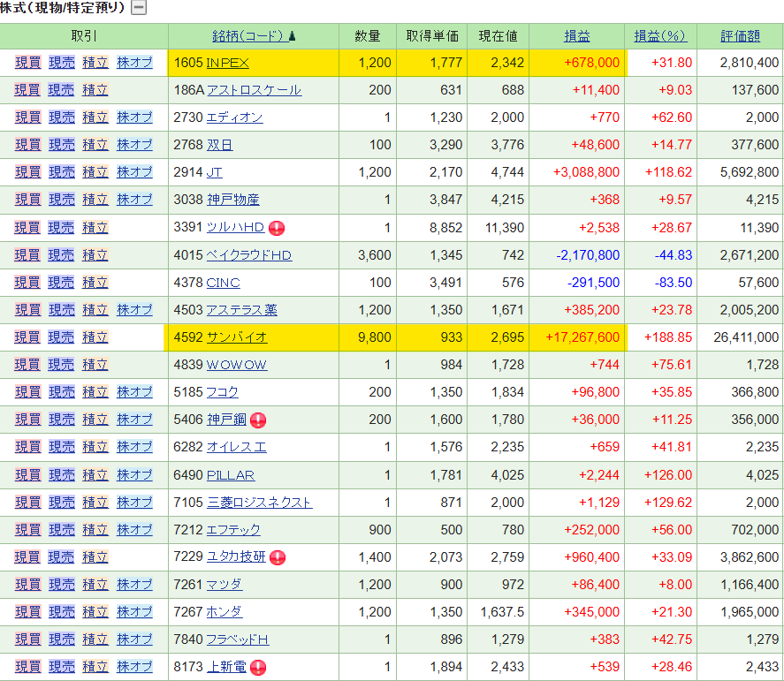Open the ホンダ stock link

point(224,612)
